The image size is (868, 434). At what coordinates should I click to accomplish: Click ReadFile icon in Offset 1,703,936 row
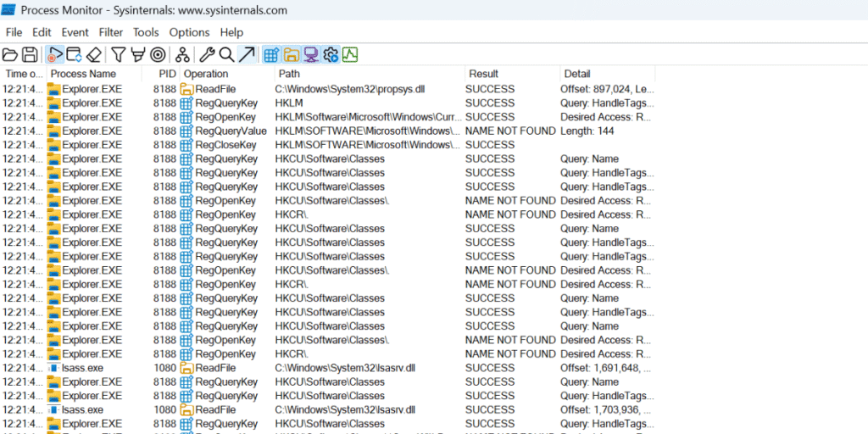point(186,409)
